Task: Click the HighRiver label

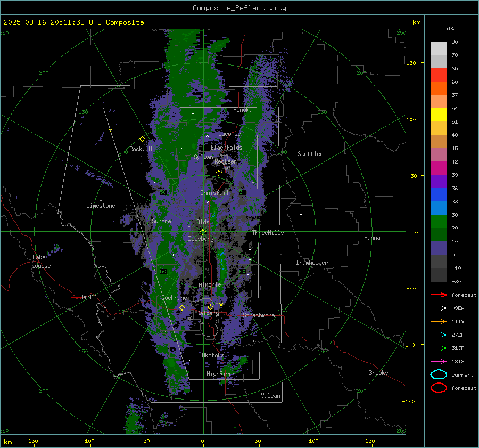Action: coord(221,374)
